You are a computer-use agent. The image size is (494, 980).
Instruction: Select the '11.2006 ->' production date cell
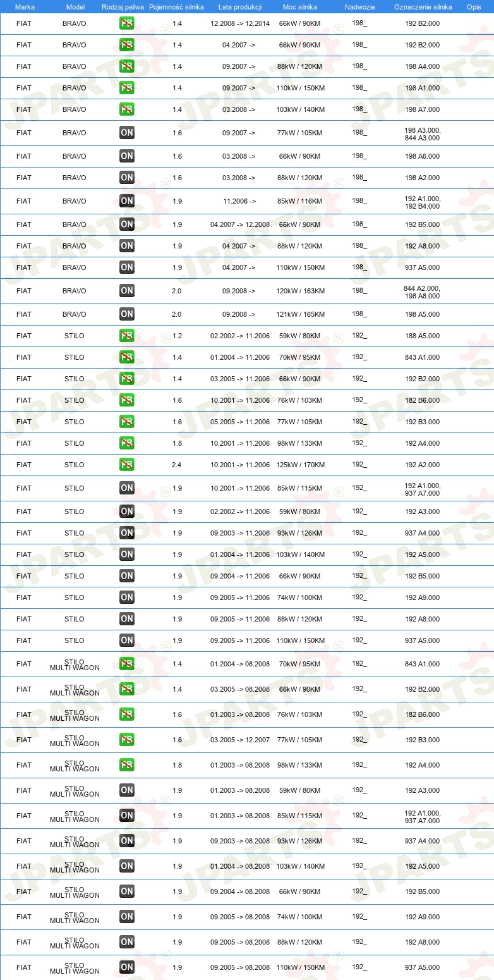[x=239, y=201]
